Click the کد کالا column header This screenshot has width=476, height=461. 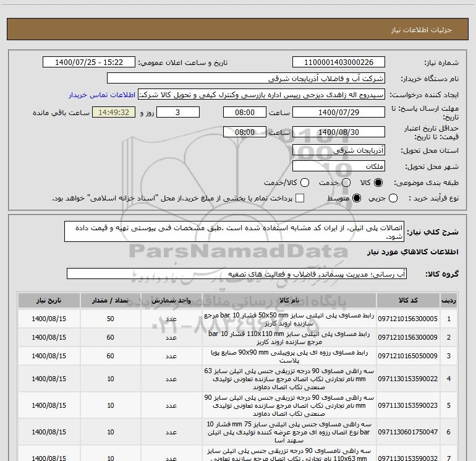(408, 301)
